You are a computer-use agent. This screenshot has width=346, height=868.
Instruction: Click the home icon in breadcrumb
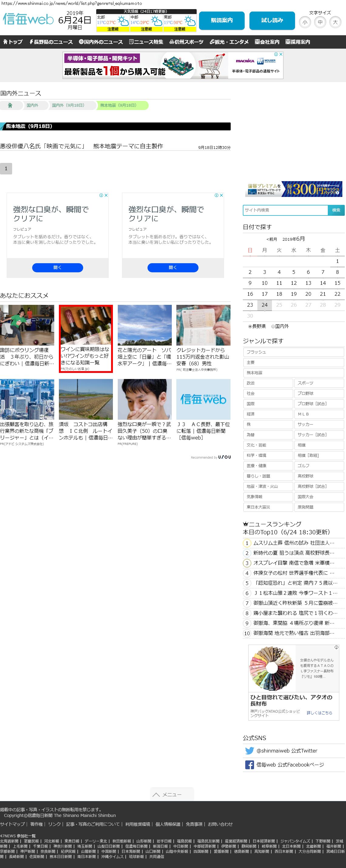click(10, 105)
